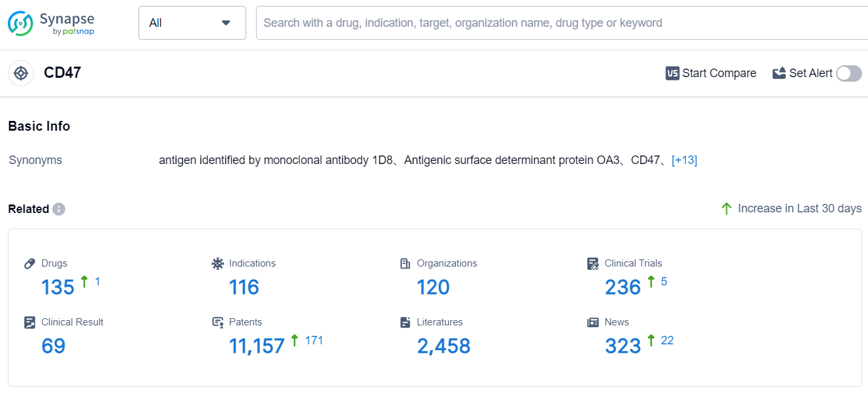This screenshot has width=868, height=394.
Task: Open the 236 Clinical Trials count
Action: click(x=622, y=287)
